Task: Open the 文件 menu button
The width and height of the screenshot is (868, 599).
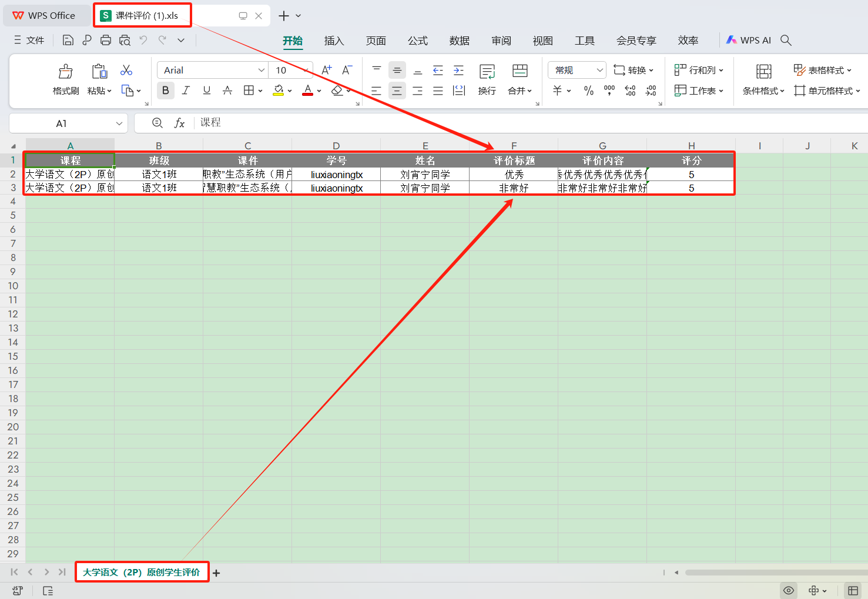Action: click(29, 40)
